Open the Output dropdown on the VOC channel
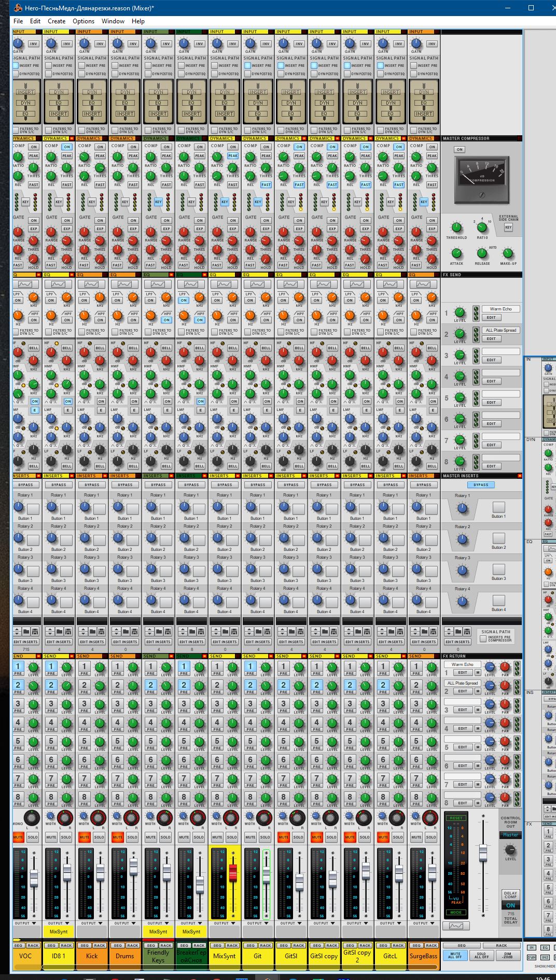The image size is (556, 980). click(x=25, y=923)
